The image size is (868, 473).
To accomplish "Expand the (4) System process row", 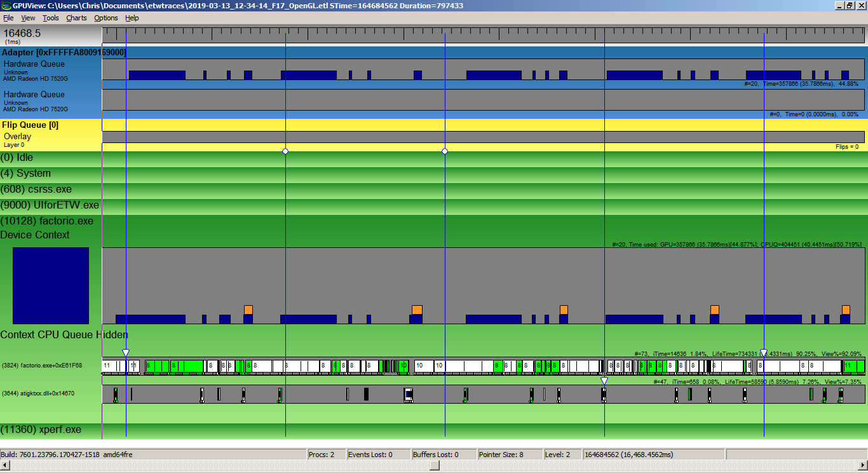I will (x=25, y=174).
